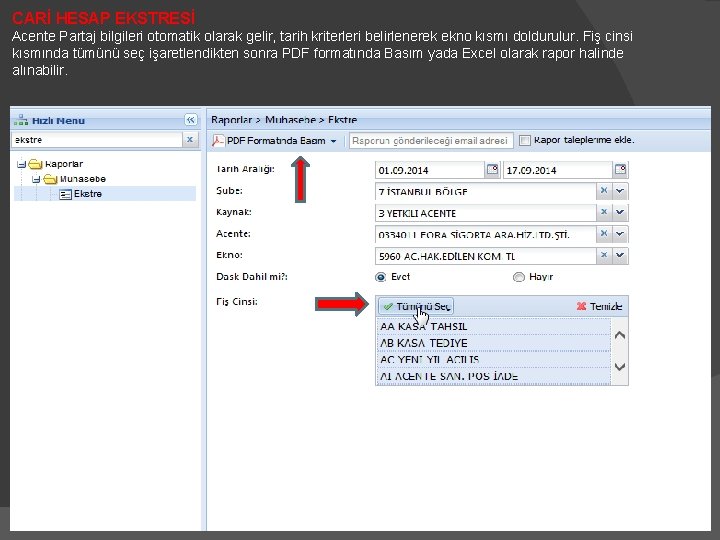Click the report email address field
Image resolution: width=720 pixels, height=540 pixels.
(x=430, y=141)
